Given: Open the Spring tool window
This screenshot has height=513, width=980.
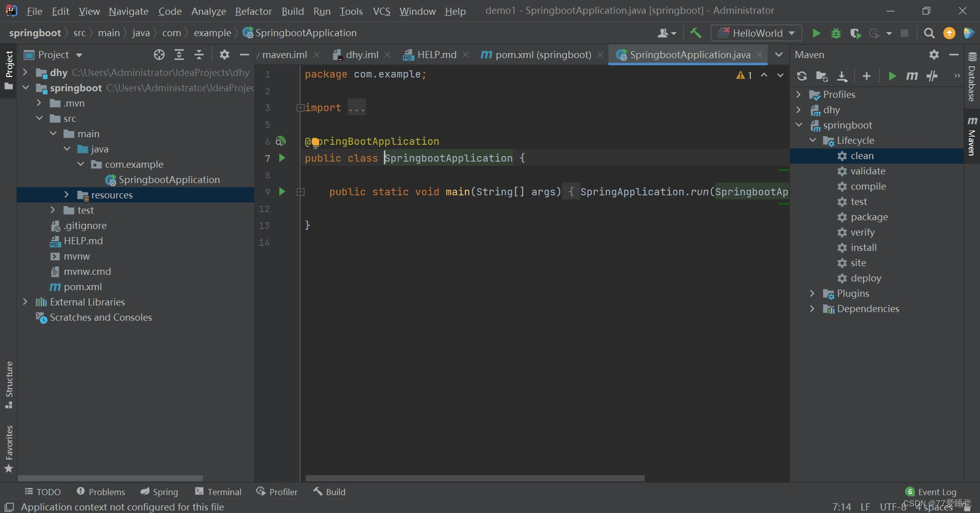Looking at the screenshot, I should pos(159,492).
